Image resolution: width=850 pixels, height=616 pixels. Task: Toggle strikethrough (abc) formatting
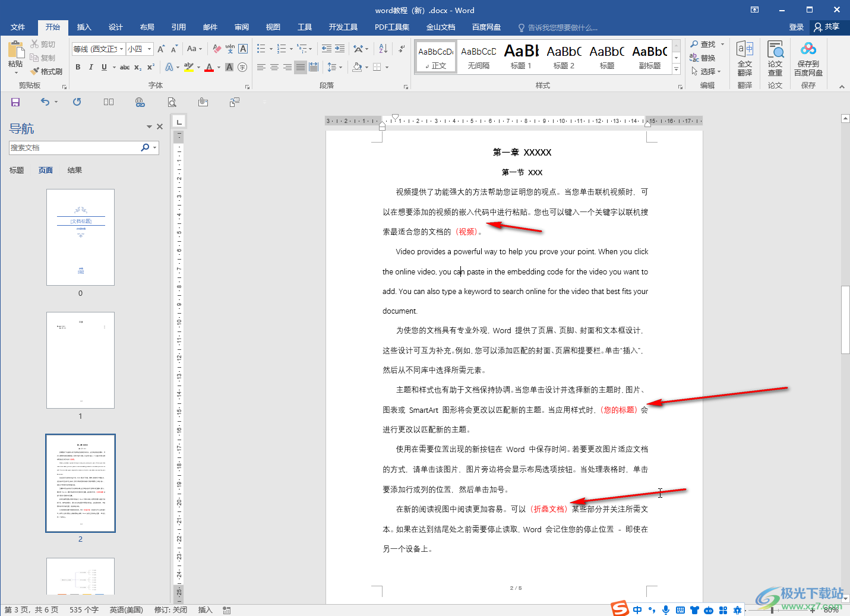click(x=125, y=67)
